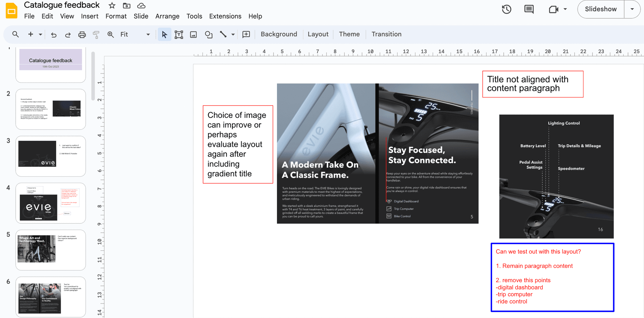Open the comment history icon
This screenshot has width=644, height=318.
click(x=529, y=9)
